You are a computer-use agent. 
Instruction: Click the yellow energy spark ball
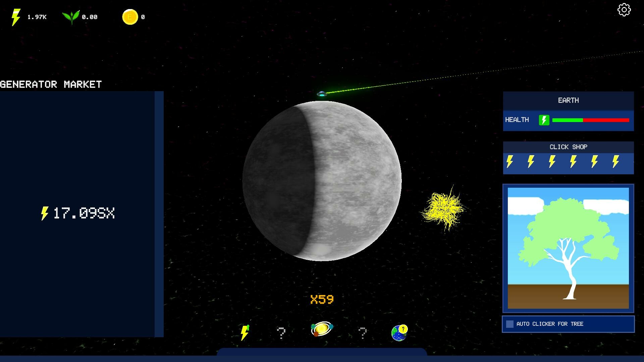point(444,208)
